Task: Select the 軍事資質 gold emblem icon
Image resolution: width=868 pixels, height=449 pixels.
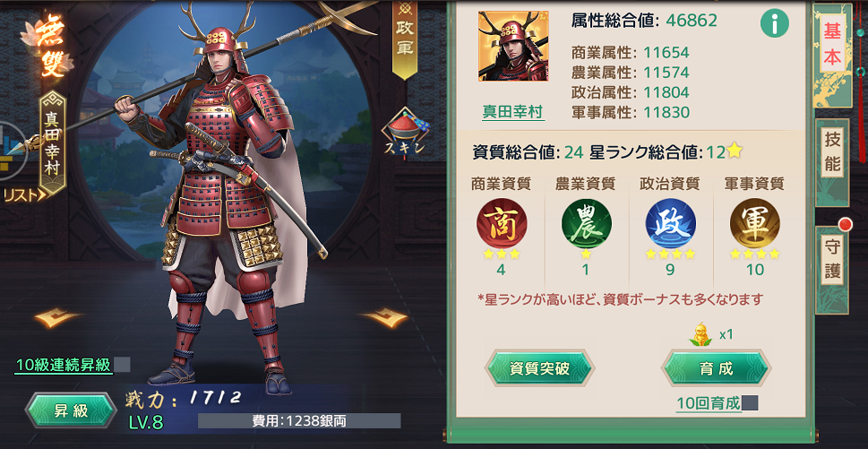Action: (754, 223)
